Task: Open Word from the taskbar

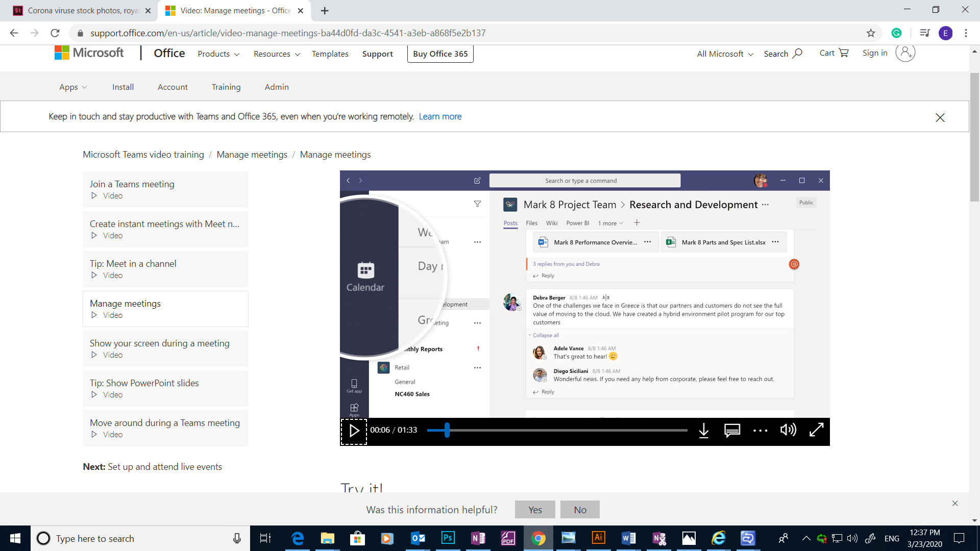Action: pos(628,538)
